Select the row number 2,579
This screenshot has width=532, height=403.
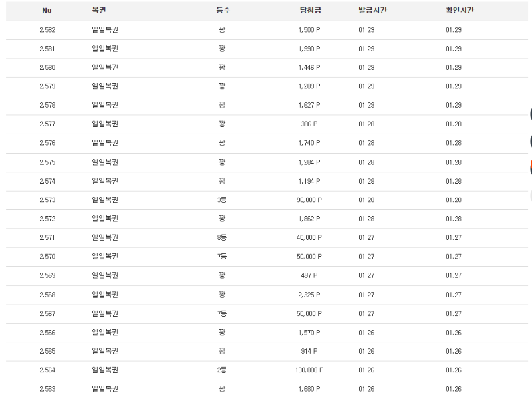(x=47, y=86)
